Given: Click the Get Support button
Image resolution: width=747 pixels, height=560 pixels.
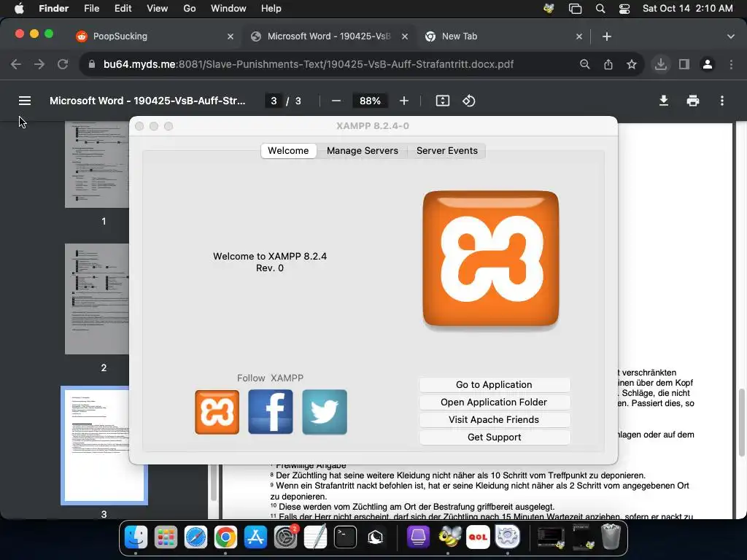Looking at the screenshot, I should 494,437.
